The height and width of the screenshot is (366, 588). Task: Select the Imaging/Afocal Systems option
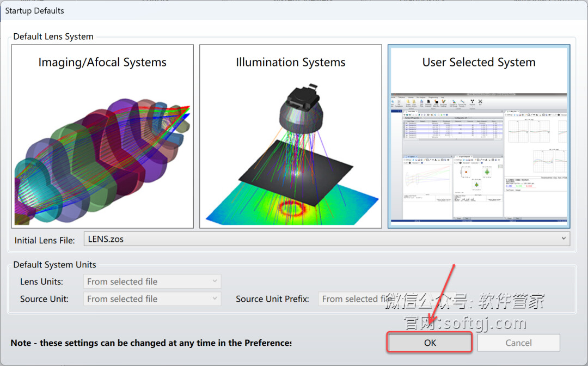click(102, 136)
